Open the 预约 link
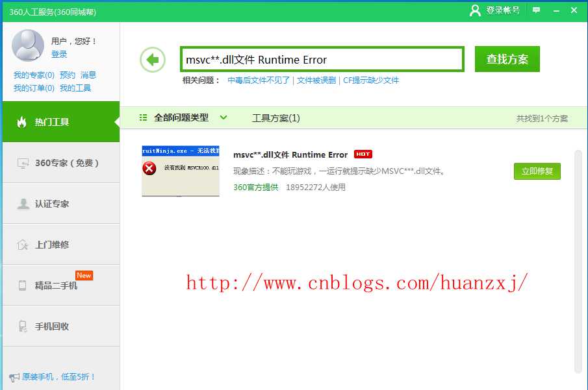 click(x=68, y=75)
